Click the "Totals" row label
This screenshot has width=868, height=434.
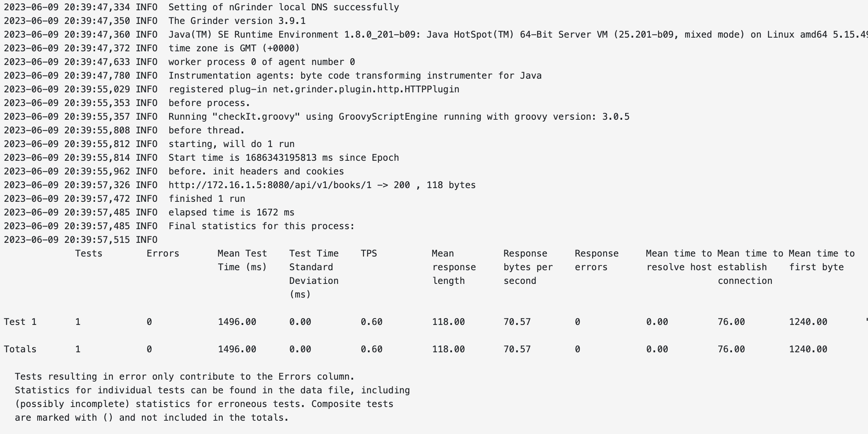pyautogui.click(x=20, y=349)
